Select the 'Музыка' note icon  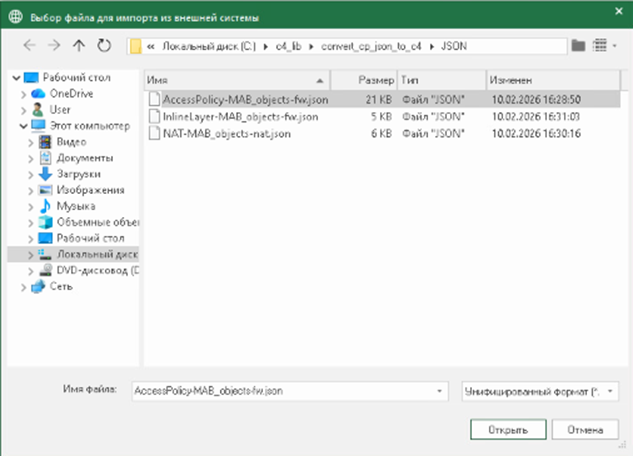(45, 206)
